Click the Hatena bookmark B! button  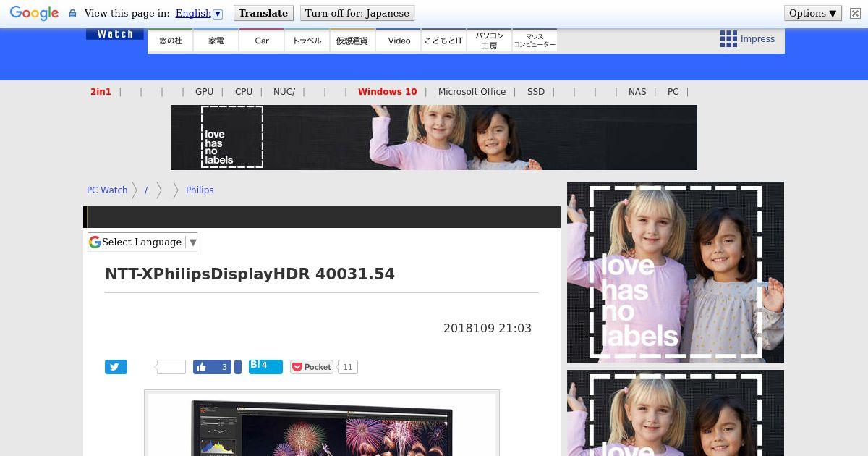(265, 366)
